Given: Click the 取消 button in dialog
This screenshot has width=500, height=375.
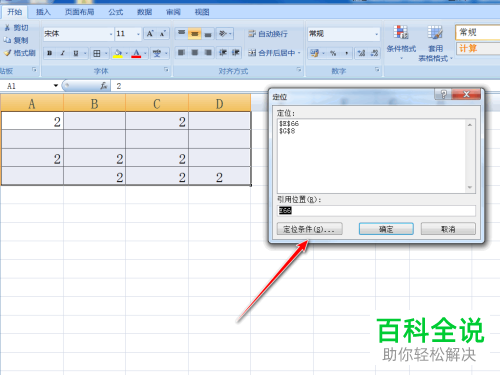Looking at the screenshot, I should coord(448,229).
